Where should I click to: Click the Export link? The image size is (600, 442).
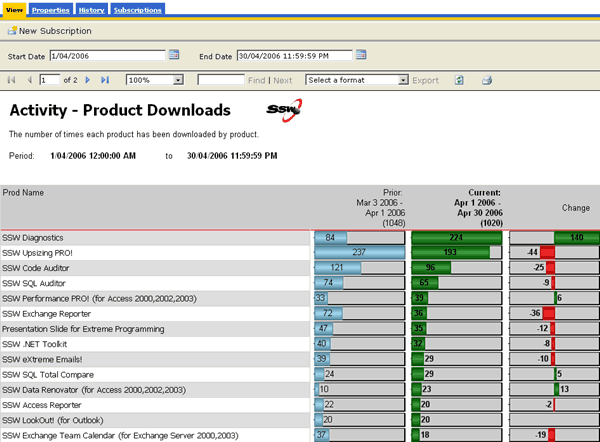tap(425, 80)
